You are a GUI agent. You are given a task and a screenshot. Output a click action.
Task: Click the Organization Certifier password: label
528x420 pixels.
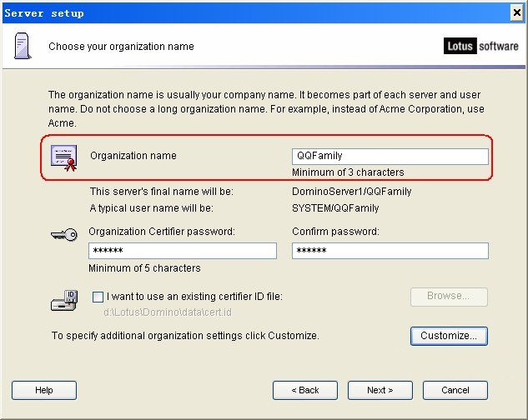tap(162, 232)
